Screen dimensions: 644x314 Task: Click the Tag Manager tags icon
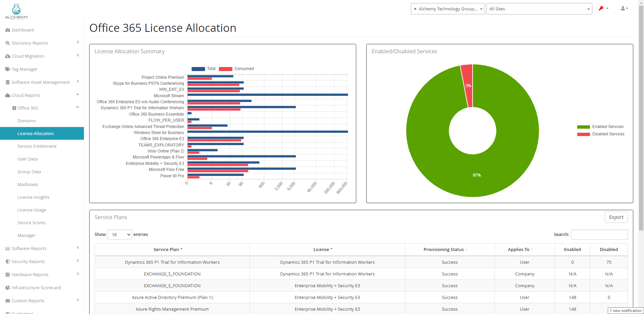click(x=8, y=69)
